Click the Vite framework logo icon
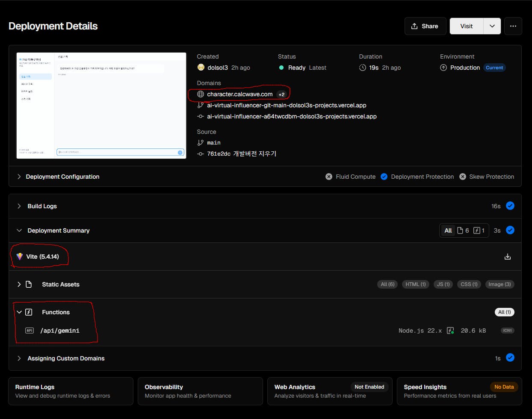Image resolution: width=532 pixels, height=419 pixels. click(19, 257)
